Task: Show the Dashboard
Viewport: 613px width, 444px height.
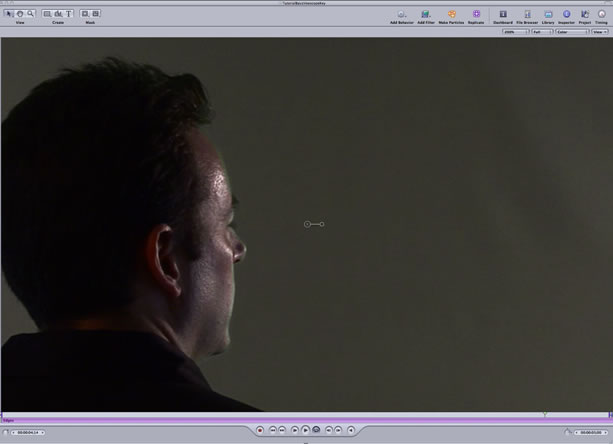Action: (503, 17)
